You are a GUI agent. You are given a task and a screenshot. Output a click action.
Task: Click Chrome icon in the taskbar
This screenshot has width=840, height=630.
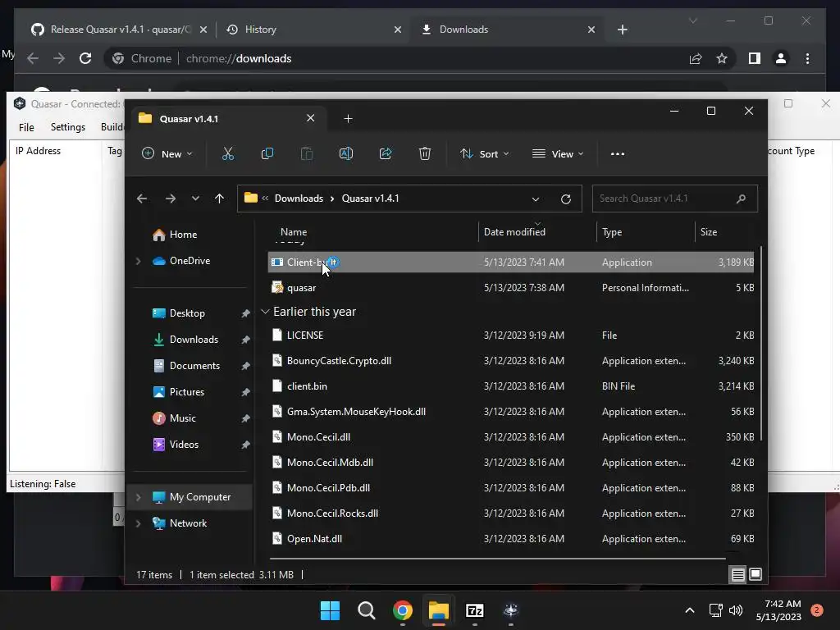click(x=402, y=610)
